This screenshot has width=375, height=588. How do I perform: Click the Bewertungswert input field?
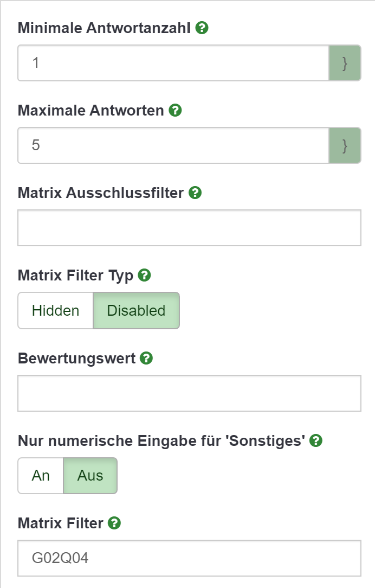click(189, 393)
